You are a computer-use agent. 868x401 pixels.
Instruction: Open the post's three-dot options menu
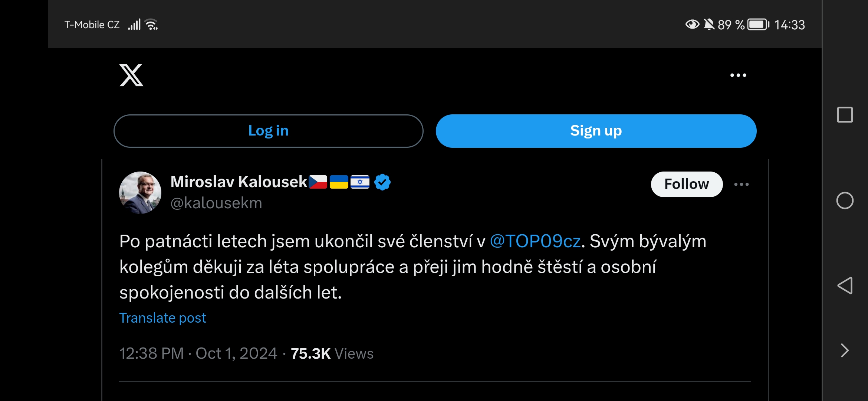point(742,184)
